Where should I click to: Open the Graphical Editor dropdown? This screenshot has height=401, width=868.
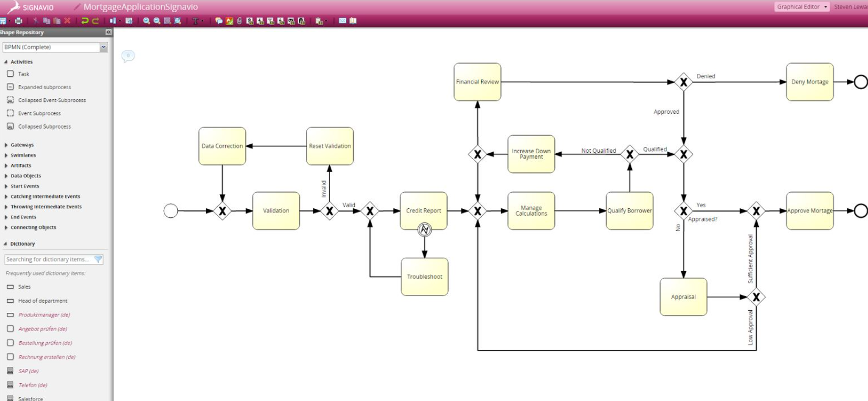(802, 7)
